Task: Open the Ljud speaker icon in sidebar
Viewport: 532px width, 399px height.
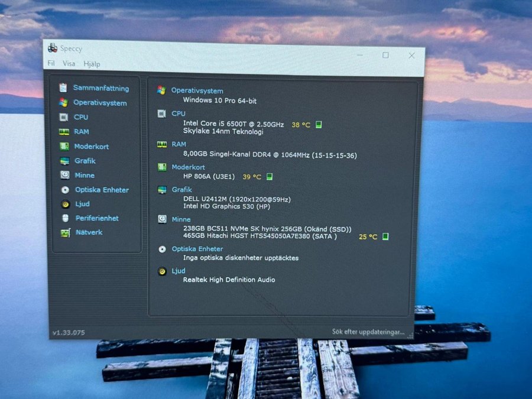Action: (64, 204)
